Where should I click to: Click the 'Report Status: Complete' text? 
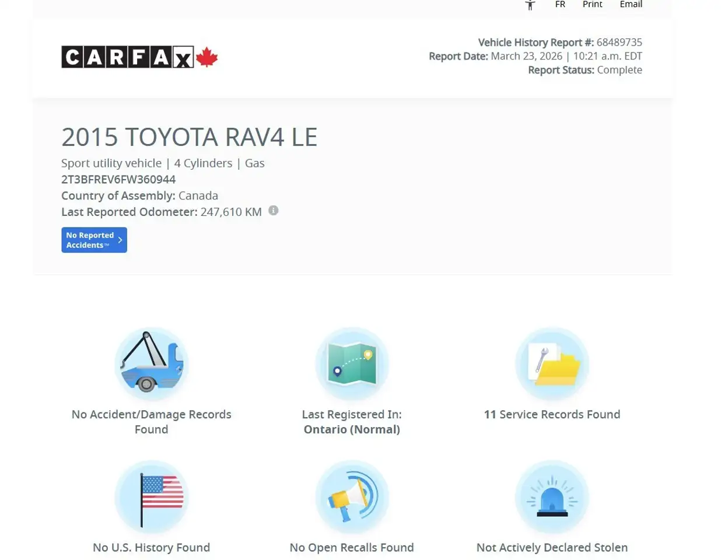tap(585, 70)
